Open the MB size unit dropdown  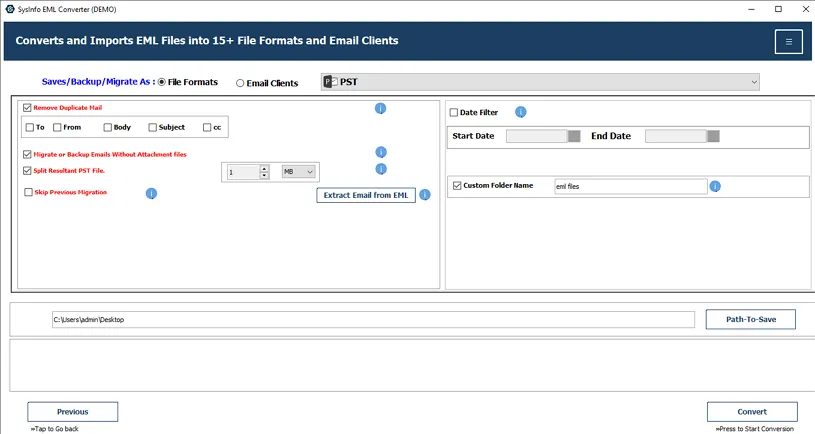point(298,172)
